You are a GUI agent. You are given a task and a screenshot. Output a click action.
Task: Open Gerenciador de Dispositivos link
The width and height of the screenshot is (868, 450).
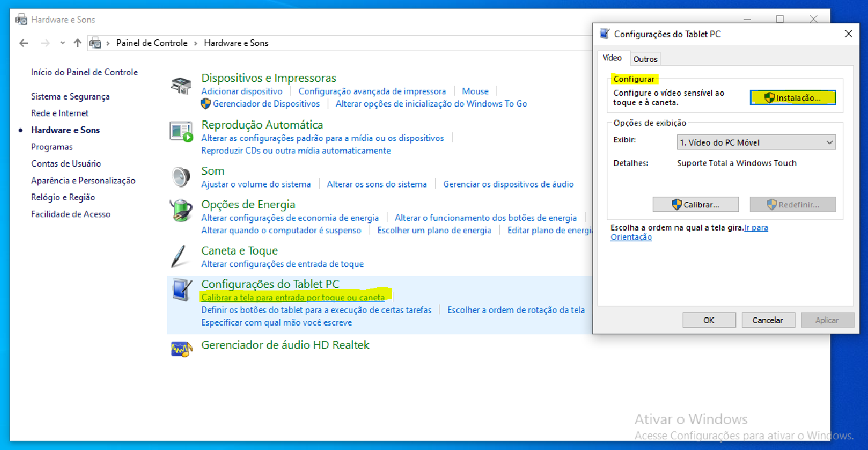pyautogui.click(x=266, y=104)
